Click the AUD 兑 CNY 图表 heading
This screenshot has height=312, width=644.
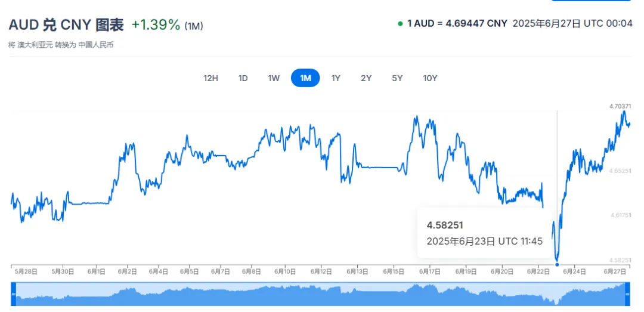66,25
